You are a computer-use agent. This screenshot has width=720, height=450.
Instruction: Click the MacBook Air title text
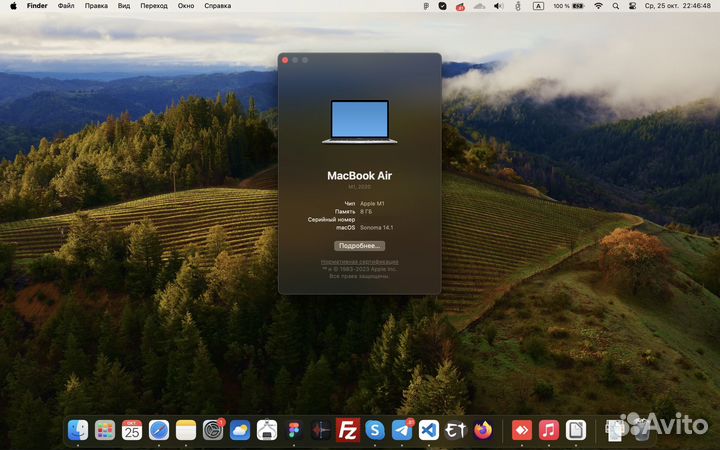point(360,175)
